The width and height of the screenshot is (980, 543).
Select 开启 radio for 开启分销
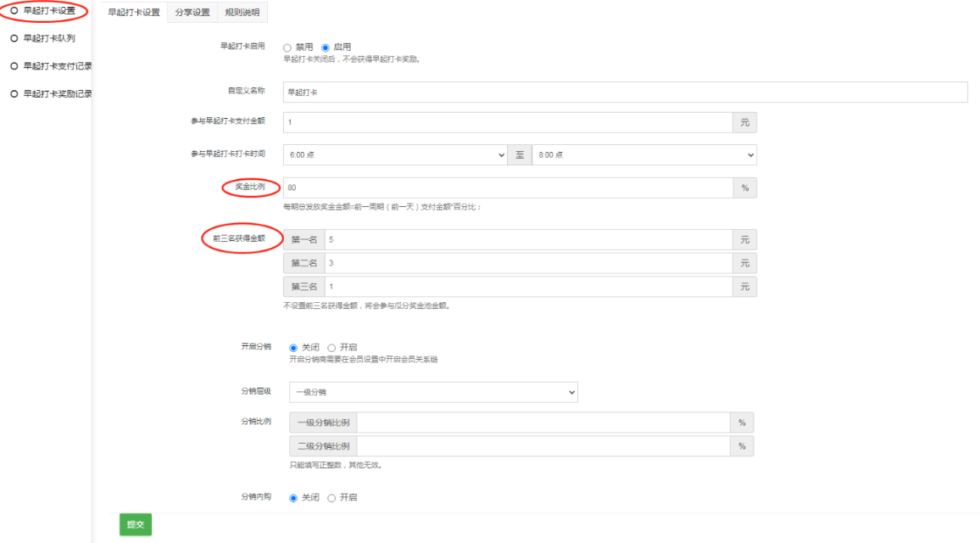[x=331, y=348]
